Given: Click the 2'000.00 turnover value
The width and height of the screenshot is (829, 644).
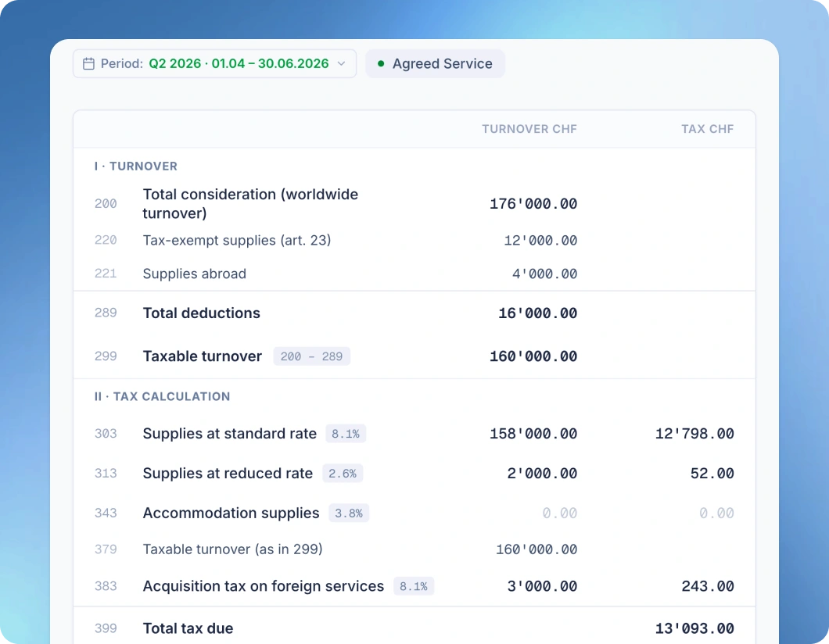Looking at the screenshot, I should (x=542, y=474).
